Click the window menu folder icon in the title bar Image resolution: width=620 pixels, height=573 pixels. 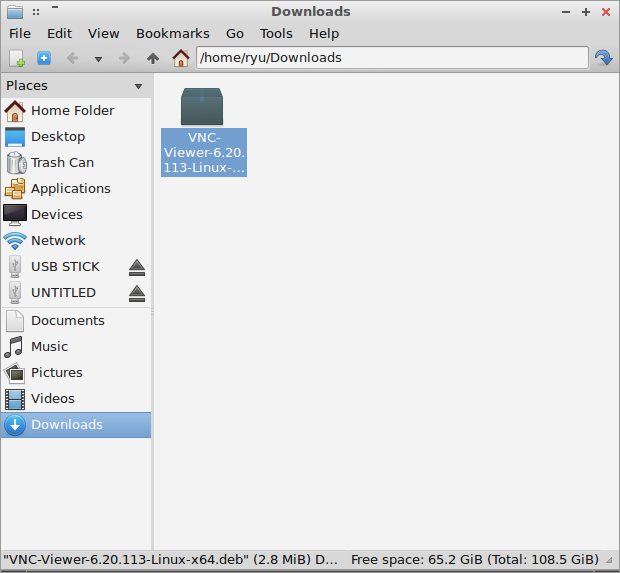pyautogui.click(x=15, y=12)
